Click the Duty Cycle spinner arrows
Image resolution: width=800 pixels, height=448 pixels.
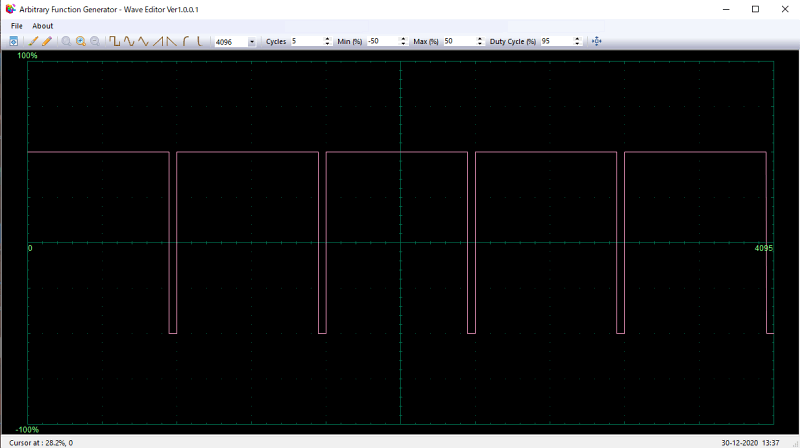(x=577, y=41)
